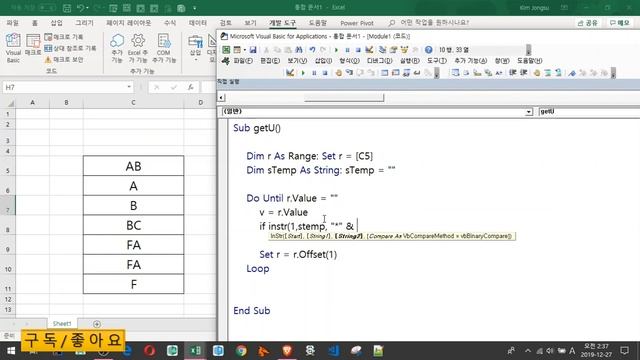Click the 공유 (Share) button in Excel
Viewport: 640px width, 360px height.
pos(588,23)
